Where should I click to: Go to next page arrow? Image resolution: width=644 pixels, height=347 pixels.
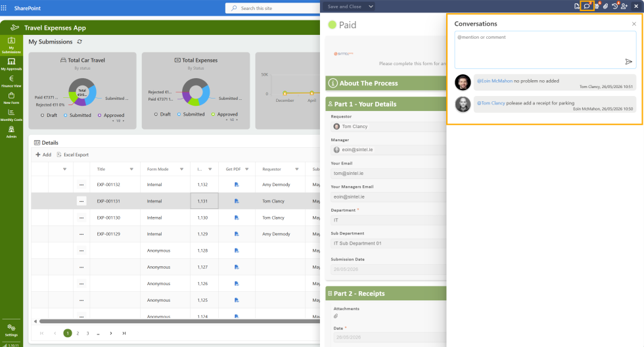[111, 333]
